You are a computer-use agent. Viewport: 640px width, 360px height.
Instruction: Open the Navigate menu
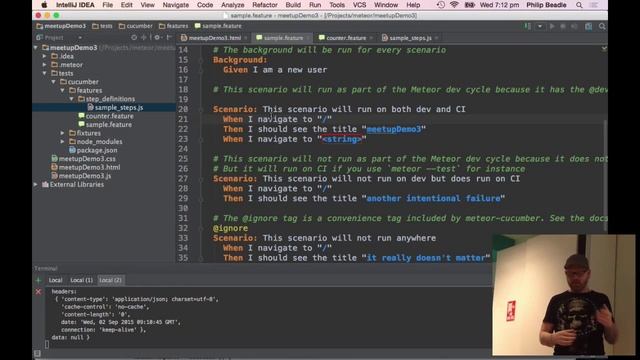pyautogui.click(x=176, y=5)
